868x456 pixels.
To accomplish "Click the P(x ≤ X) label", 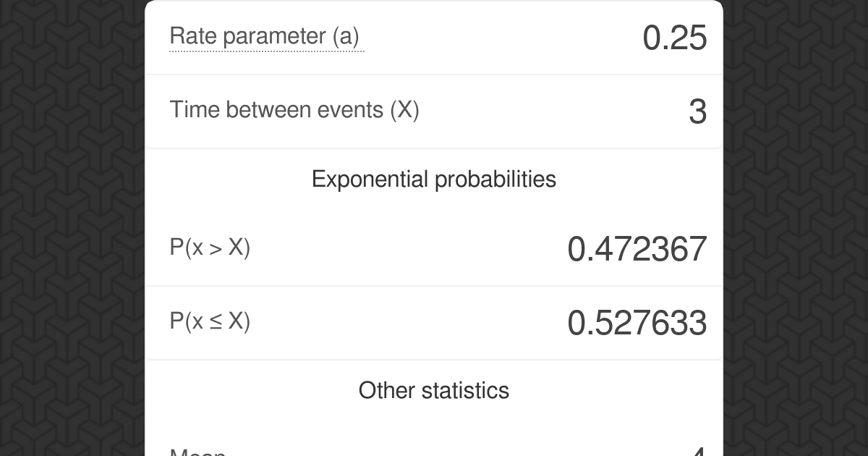I will tap(210, 321).
